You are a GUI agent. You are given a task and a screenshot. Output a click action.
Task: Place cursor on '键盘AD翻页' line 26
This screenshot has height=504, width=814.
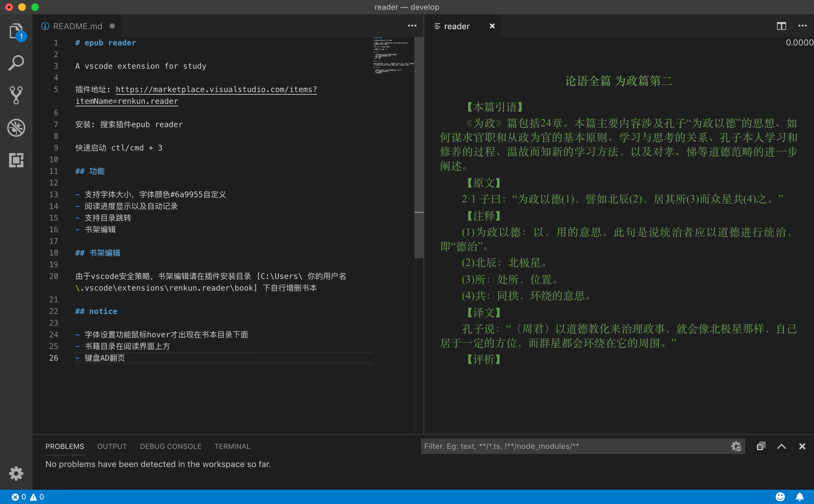(105, 358)
